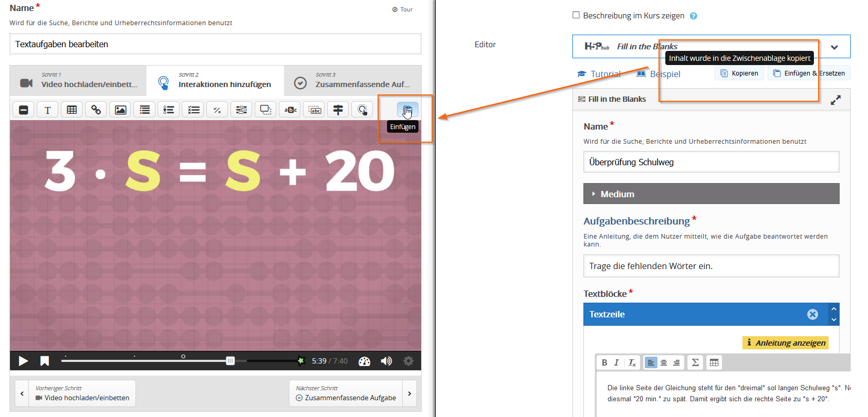Viewport: 868px width, 417px height.
Task: Add a Table interaction
Action: (72, 110)
